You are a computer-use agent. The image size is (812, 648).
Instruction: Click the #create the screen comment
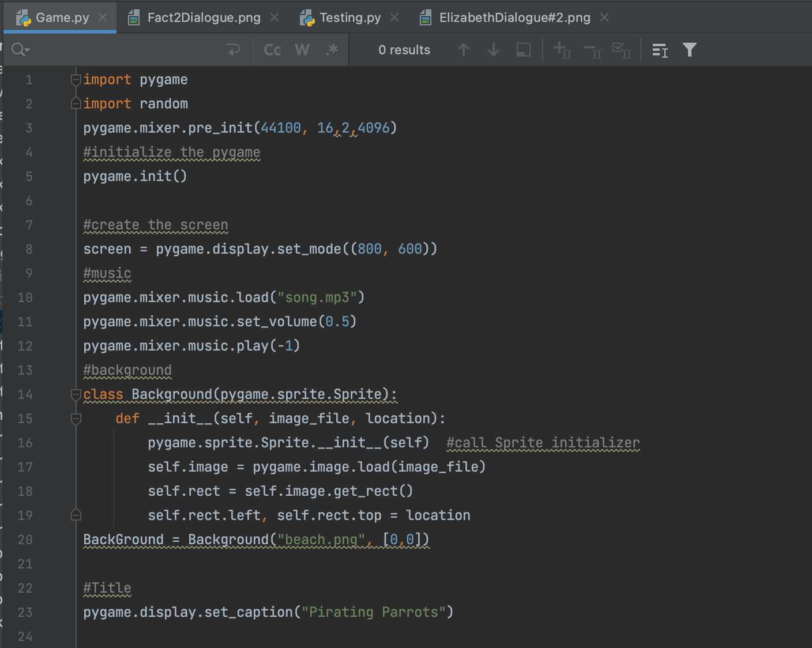(156, 225)
